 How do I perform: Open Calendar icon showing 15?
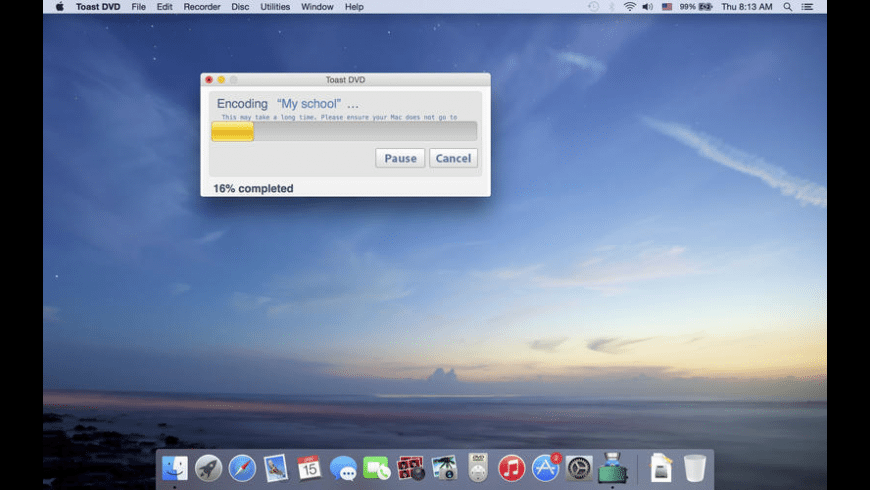point(309,468)
